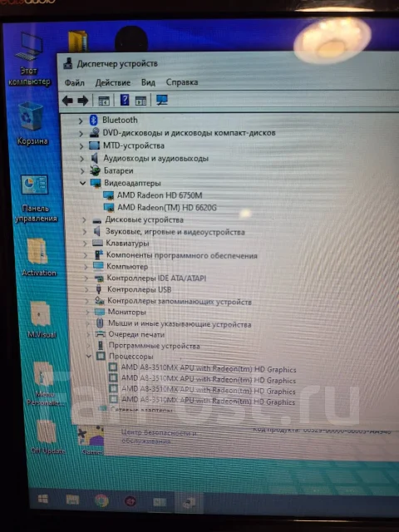Select AMD Radeon(TM) HD 6620G entry
The height and width of the screenshot is (532, 399).
point(166,207)
